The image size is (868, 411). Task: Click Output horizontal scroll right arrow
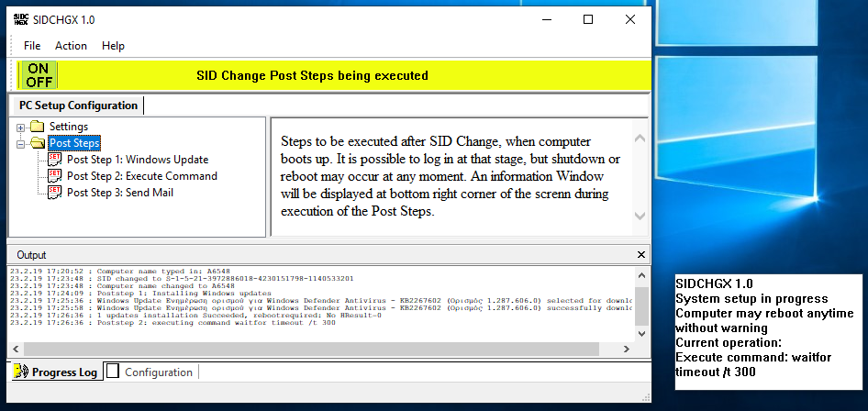click(x=626, y=349)
